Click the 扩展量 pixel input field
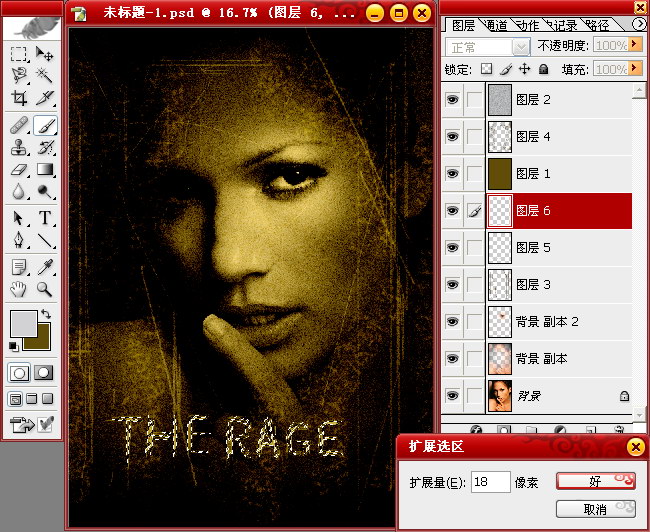The width and height of the screenshot is (650, 532). click(x=490, y=482)
